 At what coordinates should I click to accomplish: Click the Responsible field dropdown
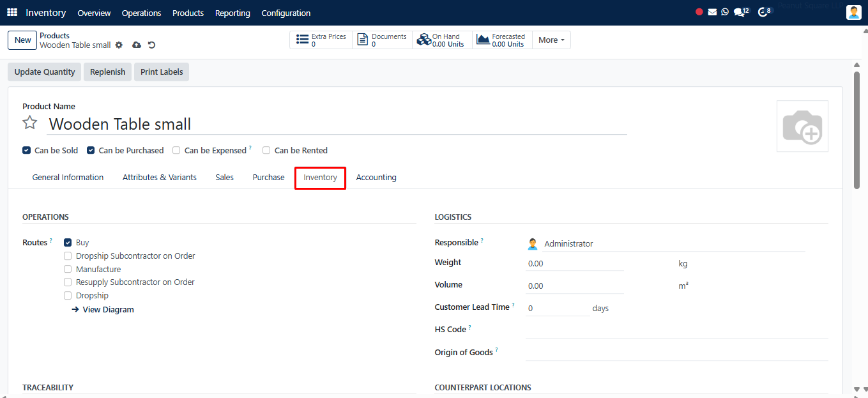[674, 243]
